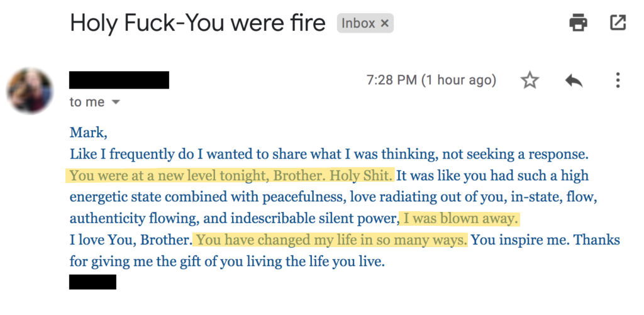Open email in a new window

coord(618,23)
